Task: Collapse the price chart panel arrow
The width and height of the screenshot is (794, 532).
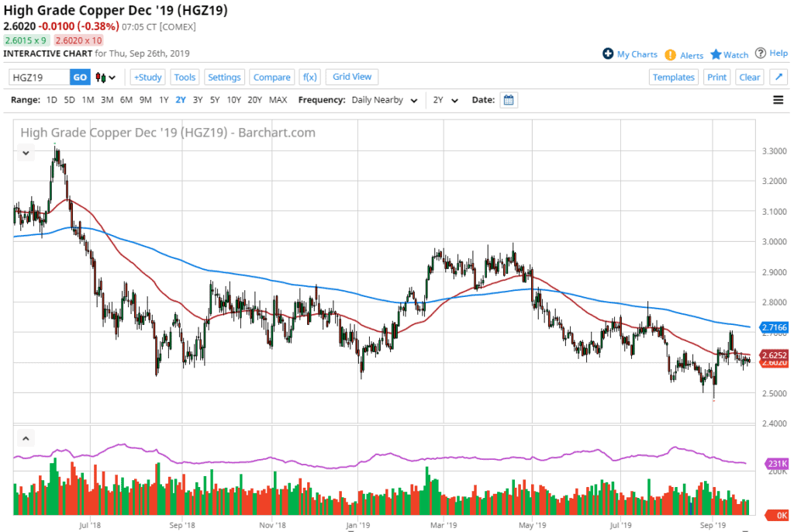Action: point(26,153)
